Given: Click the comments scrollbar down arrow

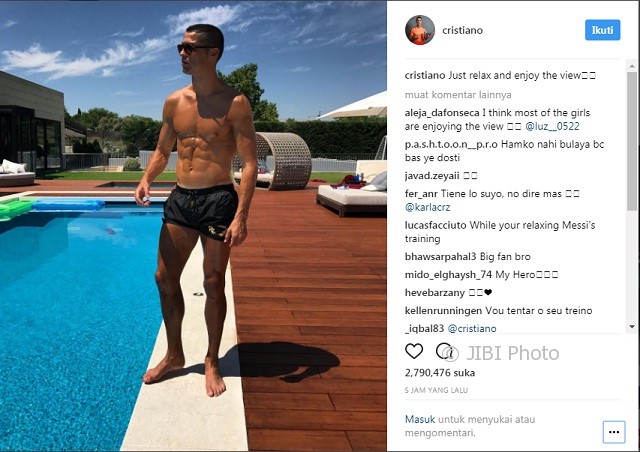Looking at the screenshot, I should [632, 327].
